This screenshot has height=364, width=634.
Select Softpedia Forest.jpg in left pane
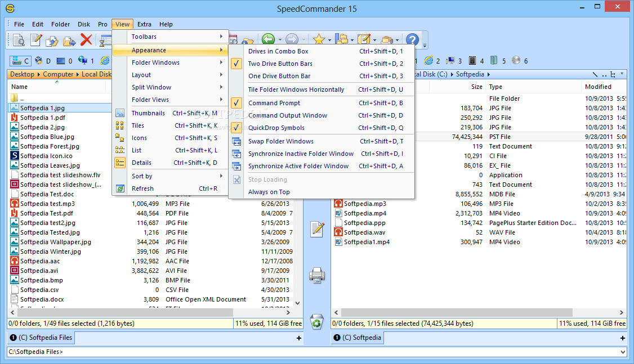pos(50,146)
